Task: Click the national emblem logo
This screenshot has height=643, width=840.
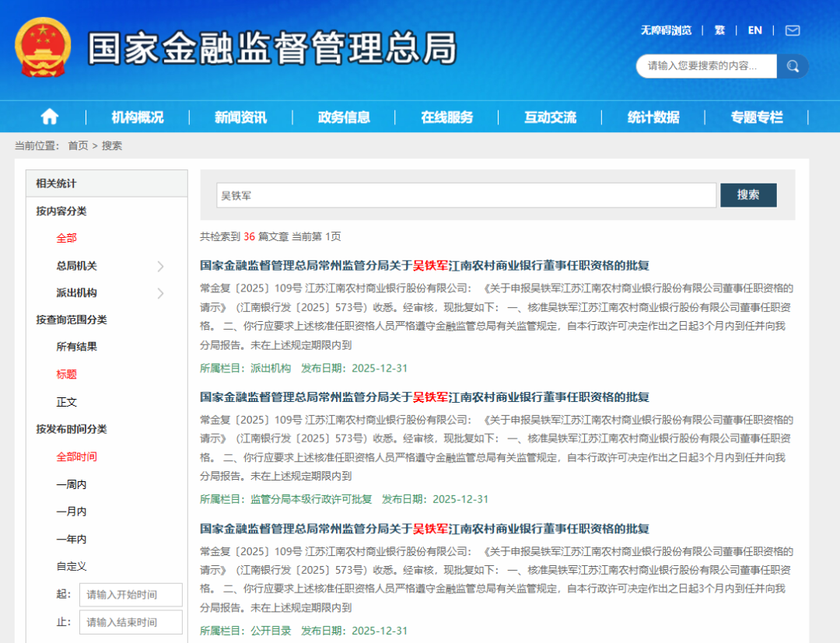Action: pos(43,47)
